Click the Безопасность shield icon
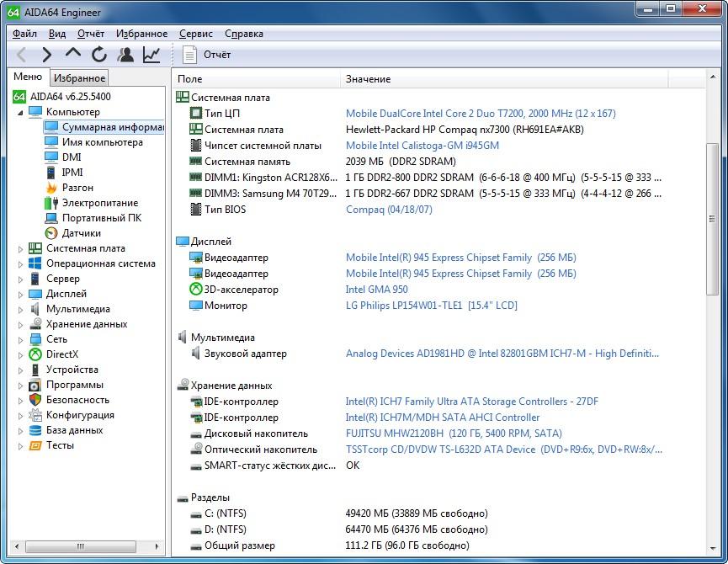The width and height of the screenshot is (728, 564). pyautogui.click(x=35, y=400)
